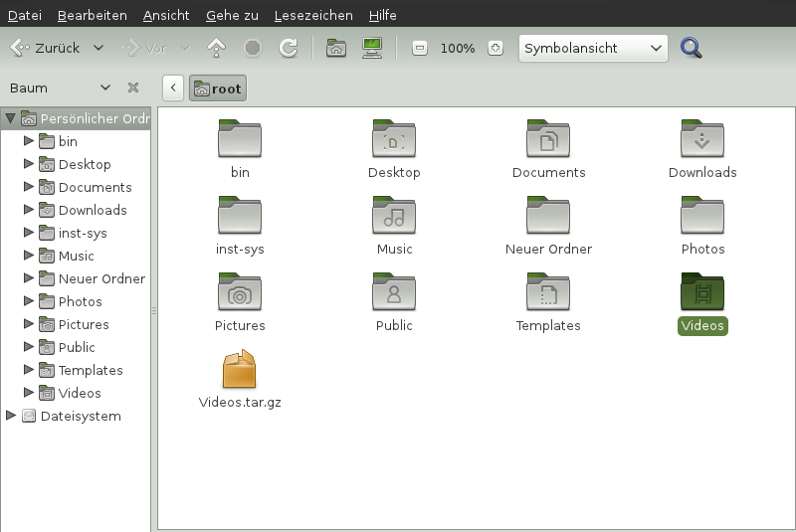Click the Computer toolbar icon

tap(372, 48)
